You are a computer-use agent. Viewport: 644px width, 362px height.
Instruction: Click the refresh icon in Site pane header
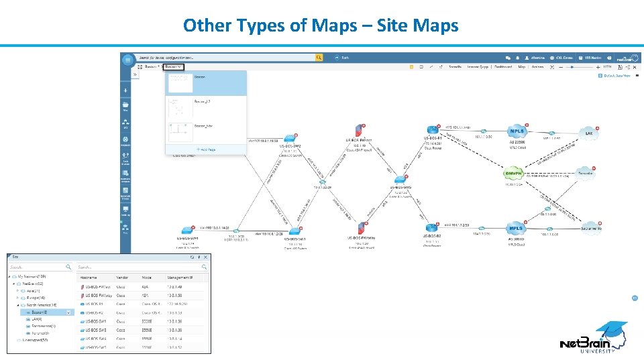click(x=192, y=257)
